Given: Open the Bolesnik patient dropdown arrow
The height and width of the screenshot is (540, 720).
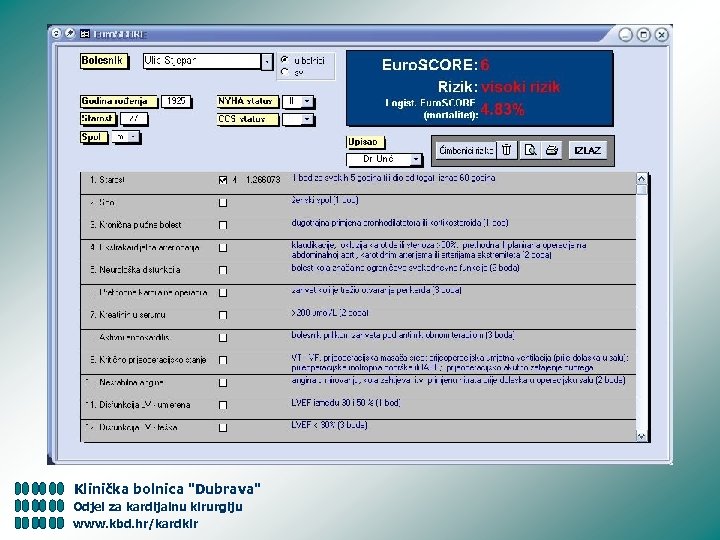Looking at the screenshot, I should coord(267,62).
